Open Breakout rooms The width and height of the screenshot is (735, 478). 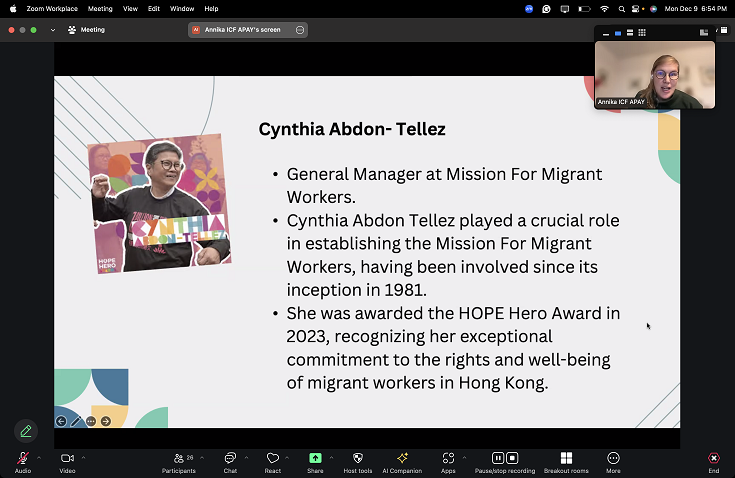[566, 462]
